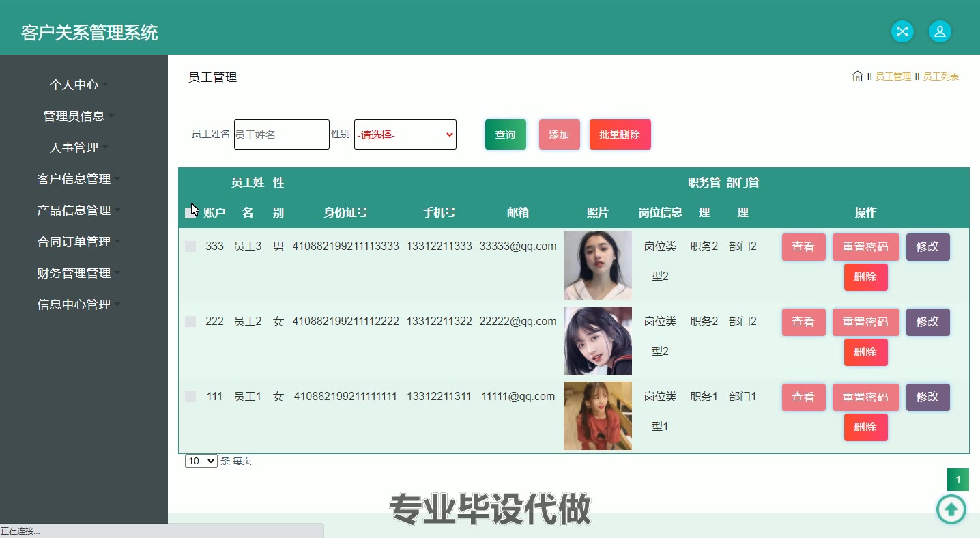Click the 查询 search button
Screen dimensions: 980x538
pos(505,134)
